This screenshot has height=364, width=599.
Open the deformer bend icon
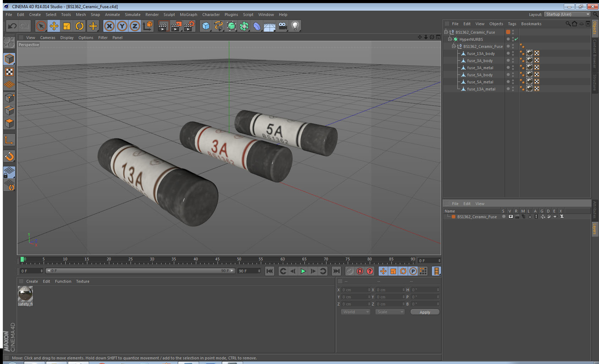(x=257, y=26)
